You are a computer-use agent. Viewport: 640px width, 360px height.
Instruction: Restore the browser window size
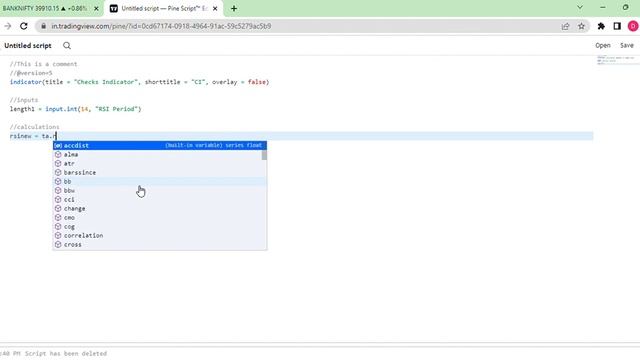625,7
